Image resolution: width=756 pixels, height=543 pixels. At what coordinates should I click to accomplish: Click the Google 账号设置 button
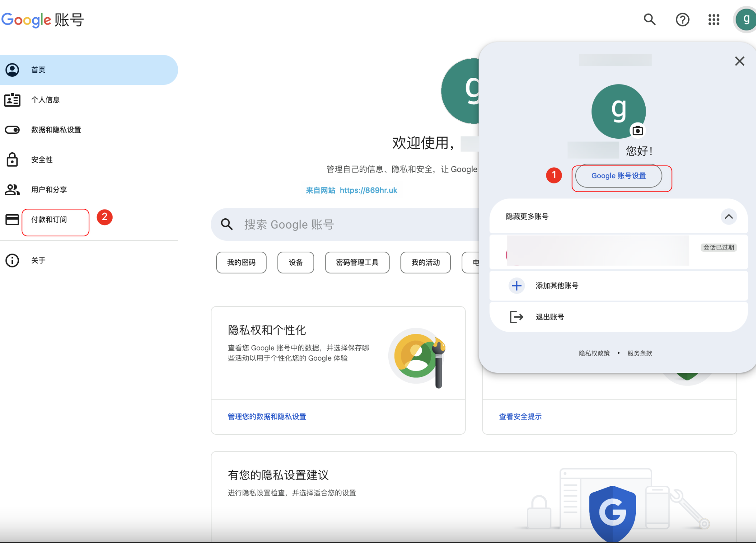(x=619, y=176)
